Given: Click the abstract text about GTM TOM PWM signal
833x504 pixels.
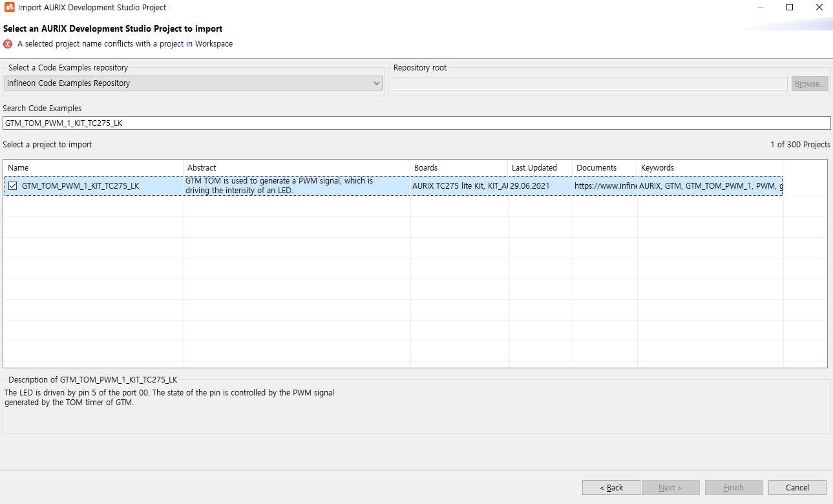Looking at the screenshot, I should 279,186.
